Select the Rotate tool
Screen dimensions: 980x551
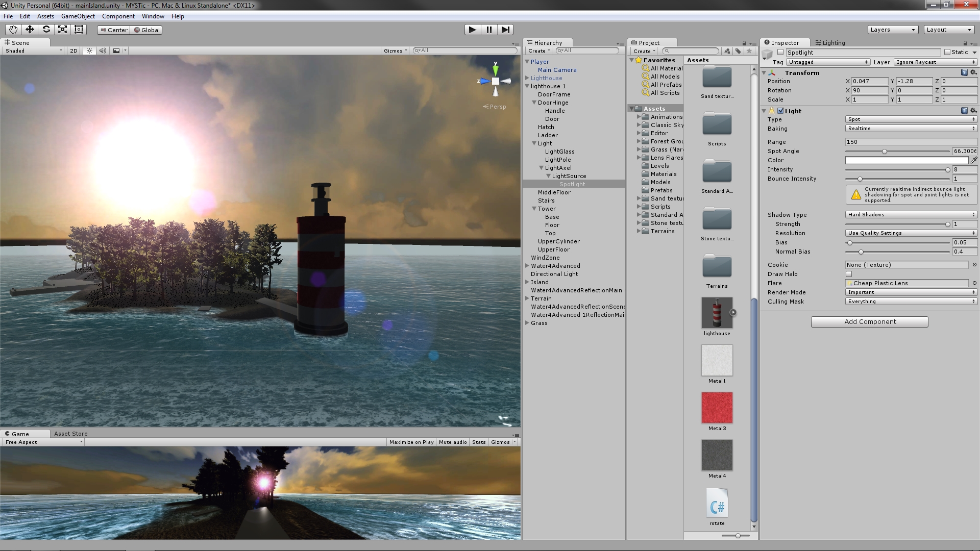click(46, 30)
